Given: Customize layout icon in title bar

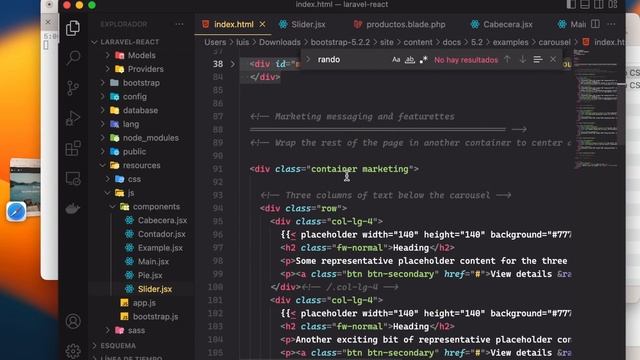Looking at the screenshot, I should 613,4.
